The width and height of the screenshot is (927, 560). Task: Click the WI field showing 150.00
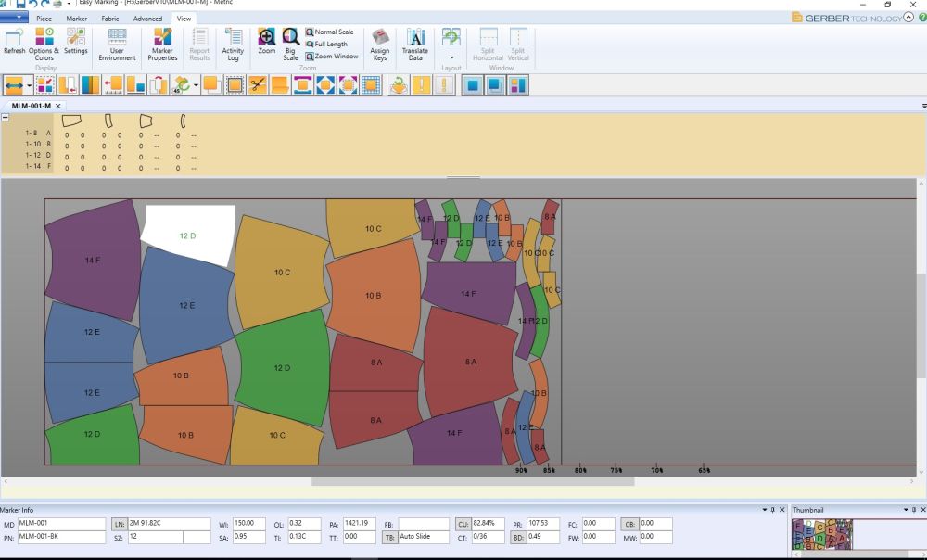(248, 524)
